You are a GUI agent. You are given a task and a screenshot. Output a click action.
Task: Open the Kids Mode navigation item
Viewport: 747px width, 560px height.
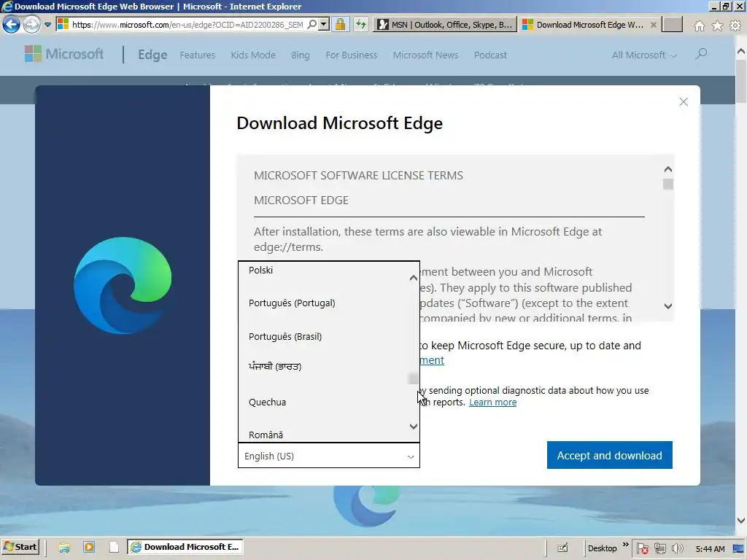pyautogui.click(x=253, y=55)
